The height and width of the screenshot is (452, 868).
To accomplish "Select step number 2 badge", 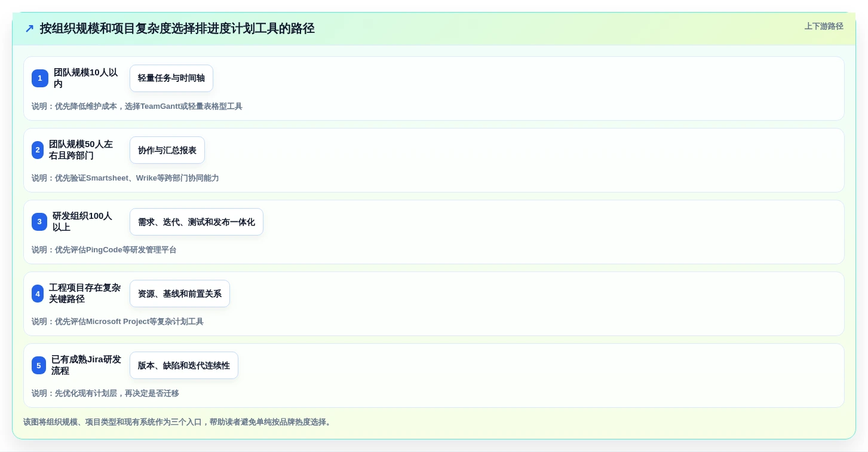I will (38, 150).
